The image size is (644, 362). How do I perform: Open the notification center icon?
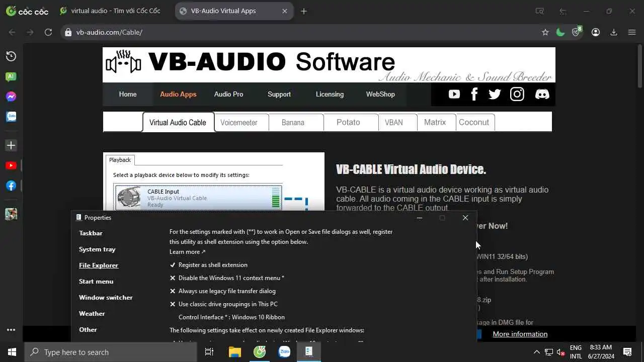click(x=627, y=352)
